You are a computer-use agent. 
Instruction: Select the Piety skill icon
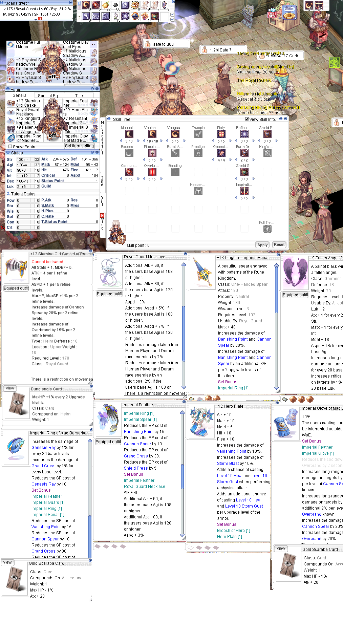click(x=221, y=134)
